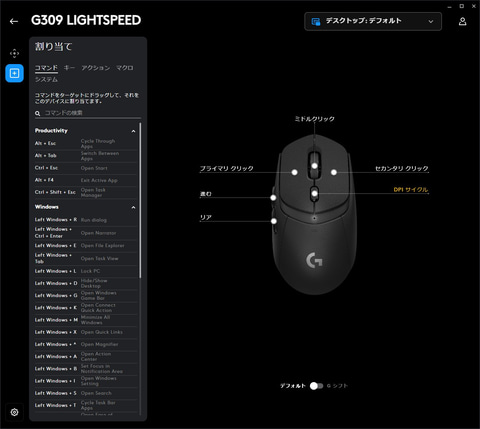Click the command list scrollbar
The height and width of the screenshot is (429, 480).
(140, 200)
